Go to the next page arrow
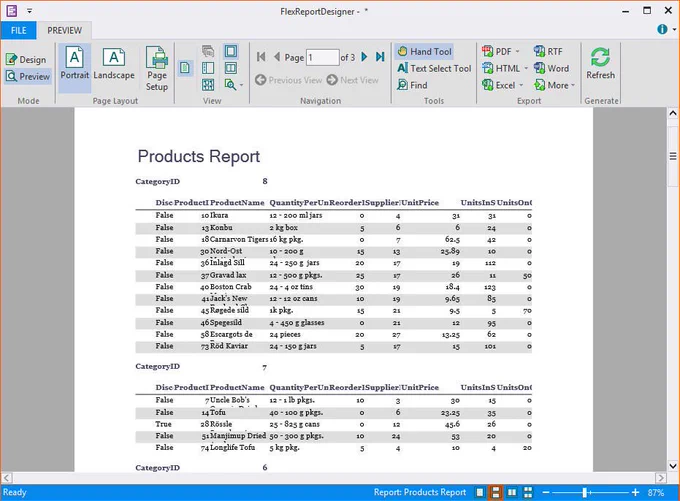680x501 pixels. [x=364, y=57]
